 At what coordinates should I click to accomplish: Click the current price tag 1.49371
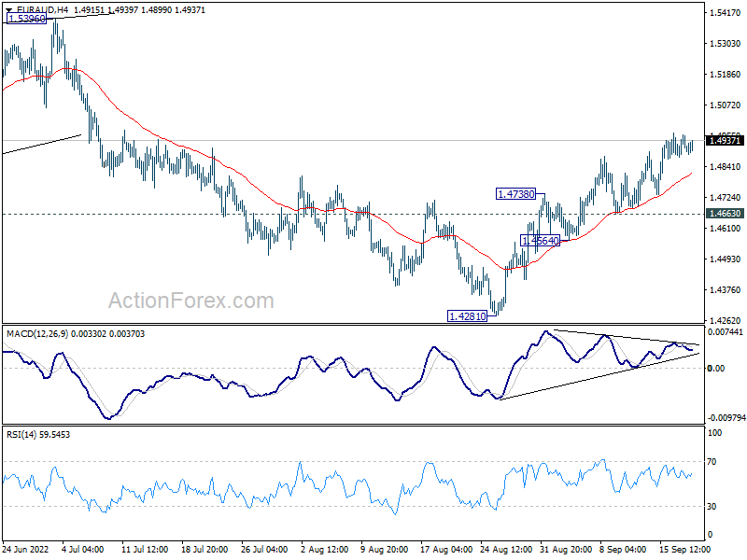725,140
